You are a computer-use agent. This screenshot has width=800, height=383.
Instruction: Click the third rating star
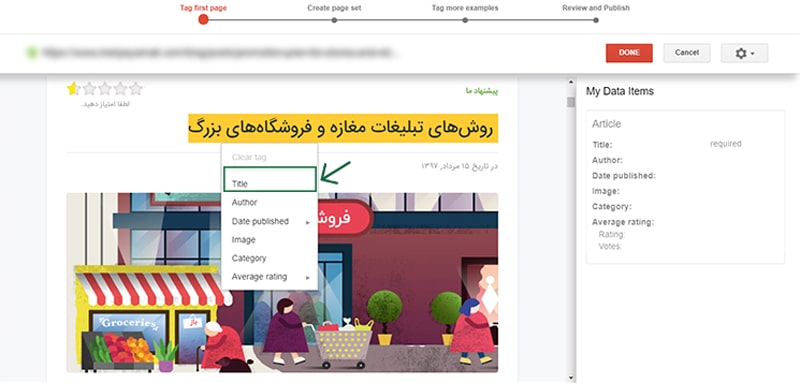click(105, 89)
